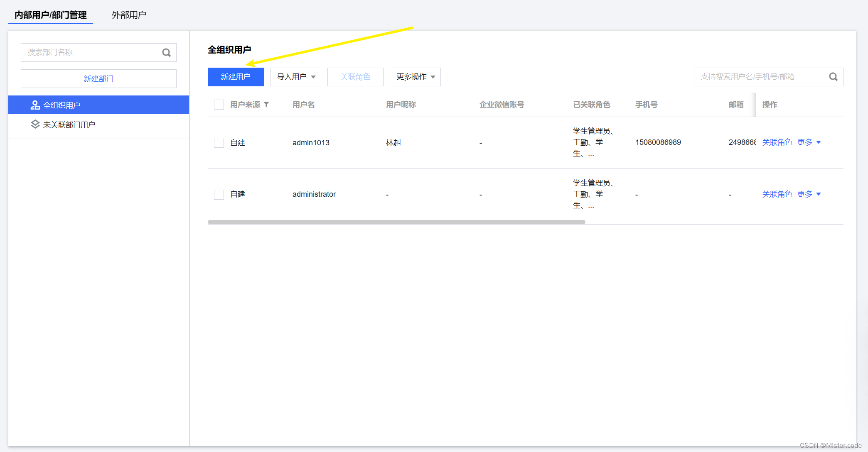Screen dimensions: 868x452
Task: Click the 新建部门 button
Action: (98, 78)
